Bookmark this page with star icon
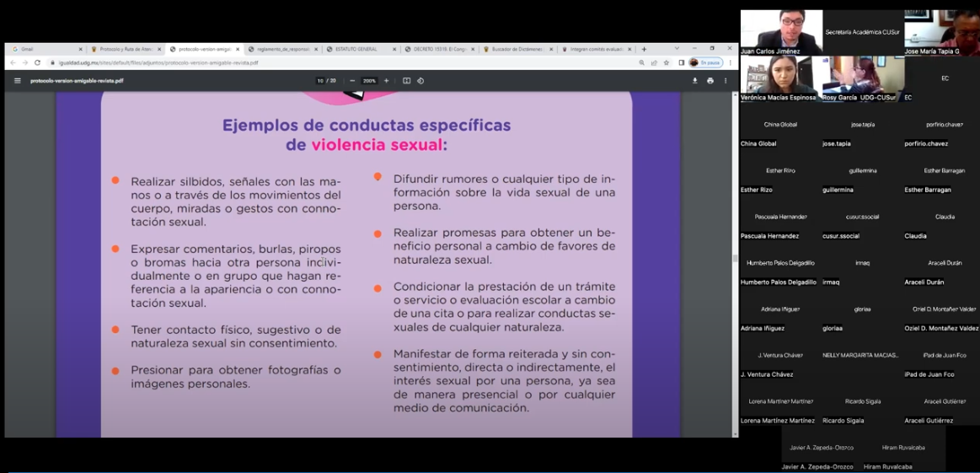This screenshot has width=980, height=473. (x=667, y=62)
